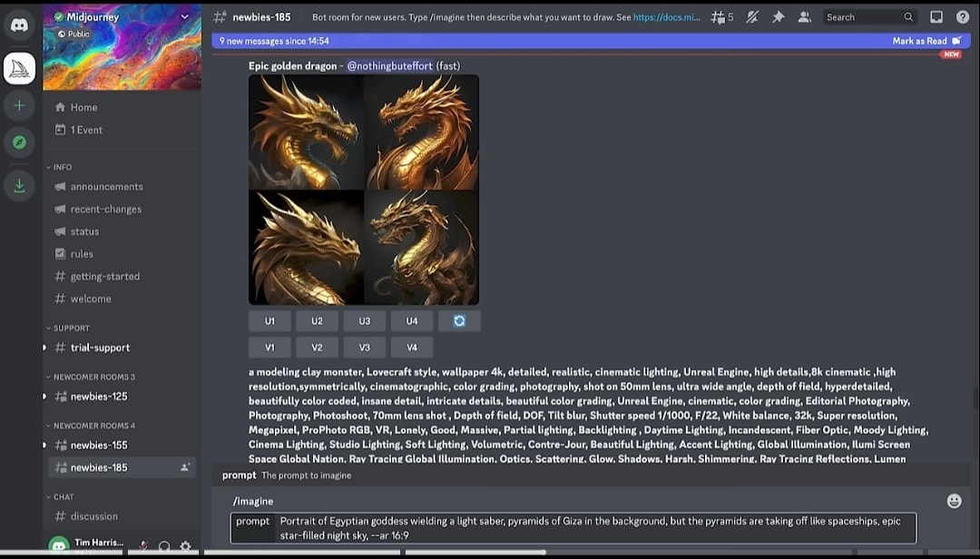Toggle deafen headphones in user panel
The height and width of the screenshot is (559, 980).
tap(164, 546)
